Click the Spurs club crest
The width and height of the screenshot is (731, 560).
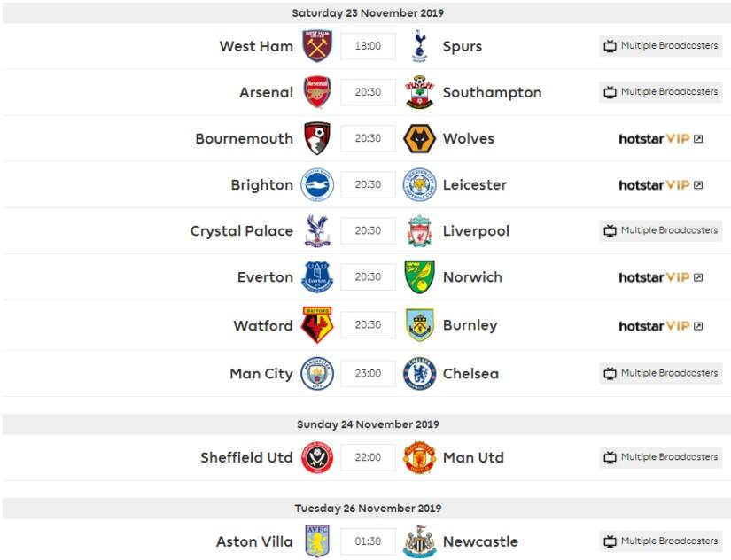point(419,46)
